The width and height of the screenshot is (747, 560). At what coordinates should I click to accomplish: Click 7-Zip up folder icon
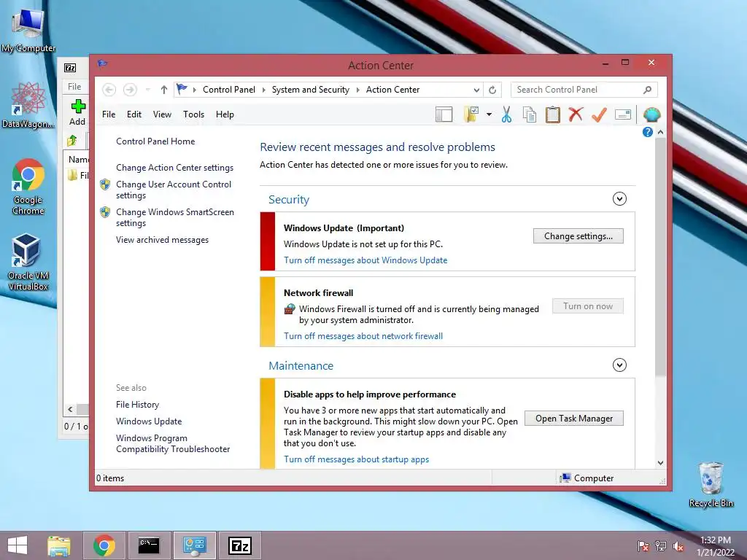(x=72, y=141)
